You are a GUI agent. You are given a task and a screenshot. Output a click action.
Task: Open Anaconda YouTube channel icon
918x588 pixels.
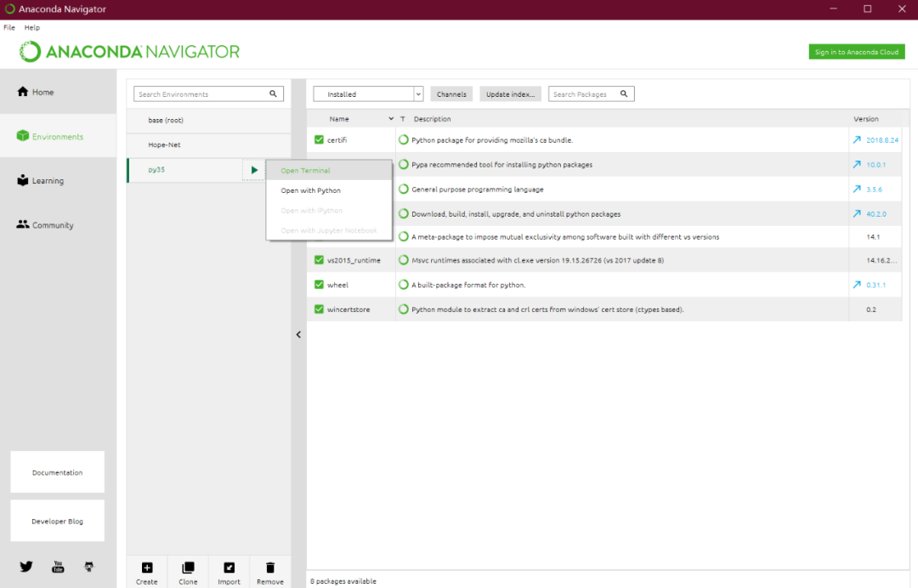click(x=58, y=567)
